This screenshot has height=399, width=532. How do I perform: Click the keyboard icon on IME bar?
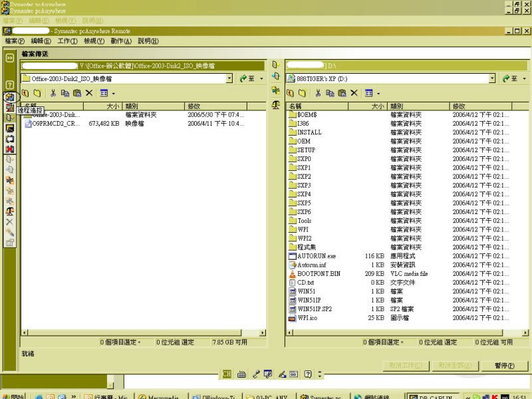[241, 374]
